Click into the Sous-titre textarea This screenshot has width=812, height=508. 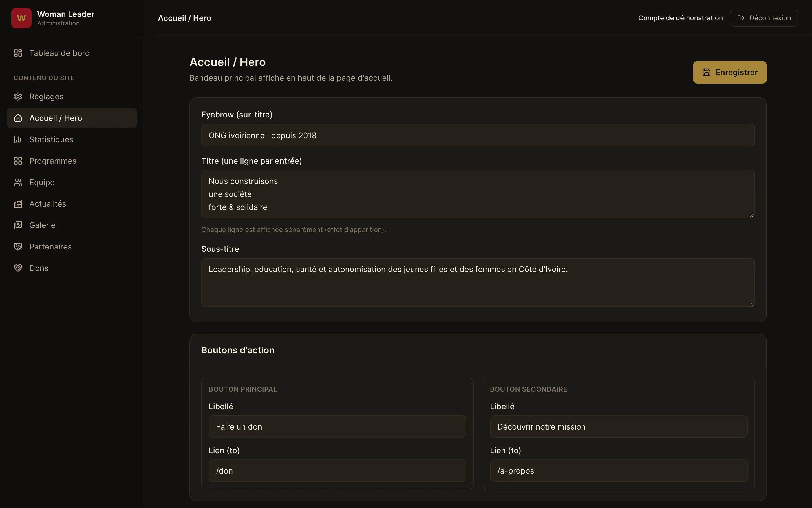tap(478, 282)
